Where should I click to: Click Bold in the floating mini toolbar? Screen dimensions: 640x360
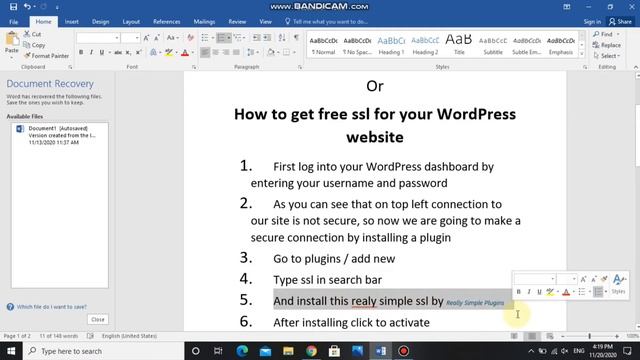pyautogui.click(x=518, y=291)
